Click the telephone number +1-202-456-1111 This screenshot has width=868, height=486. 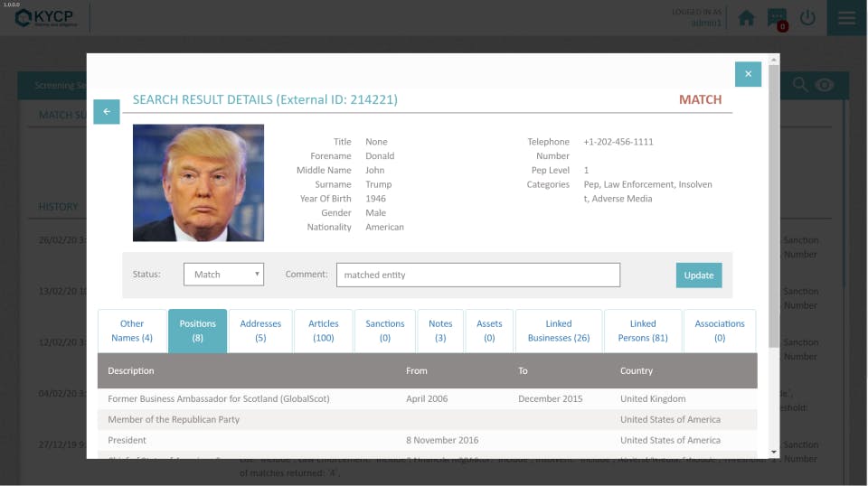618,142
